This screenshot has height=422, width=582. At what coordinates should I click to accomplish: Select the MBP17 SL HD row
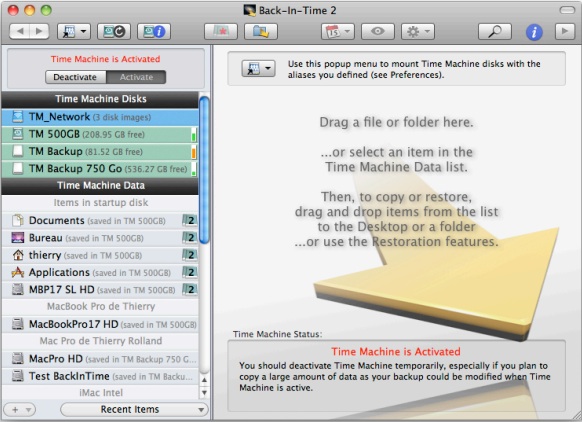(100, 289)
